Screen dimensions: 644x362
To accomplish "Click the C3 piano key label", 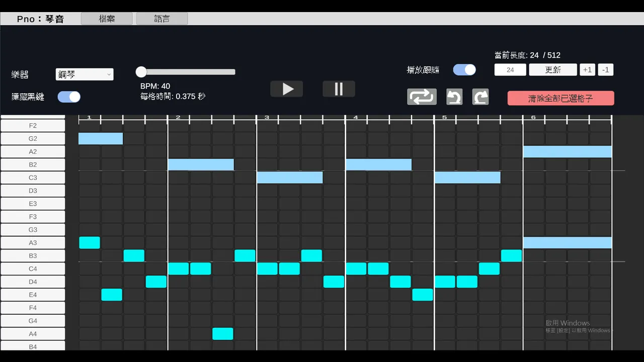I will [33, 177].
